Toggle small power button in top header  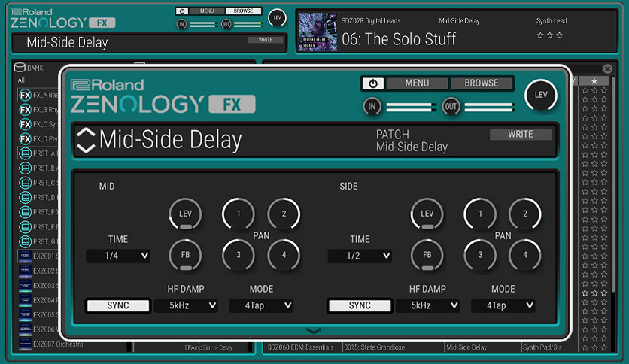tap(182, 11)
